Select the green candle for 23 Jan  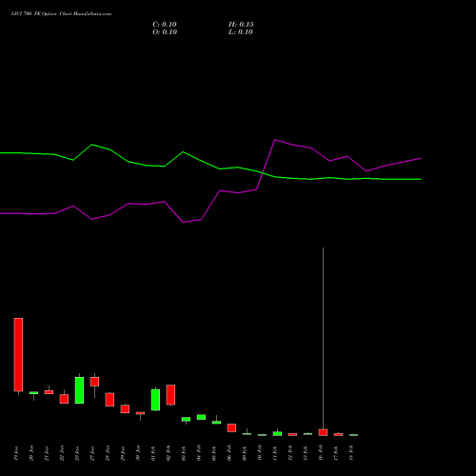(x=79, y=390)
